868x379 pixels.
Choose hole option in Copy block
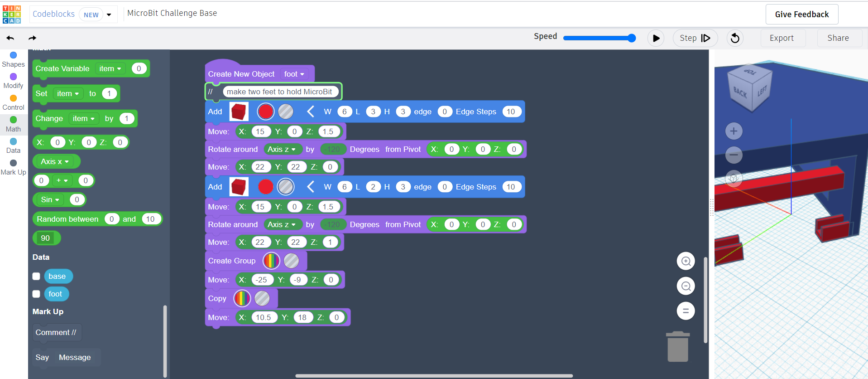coord(262,298)
